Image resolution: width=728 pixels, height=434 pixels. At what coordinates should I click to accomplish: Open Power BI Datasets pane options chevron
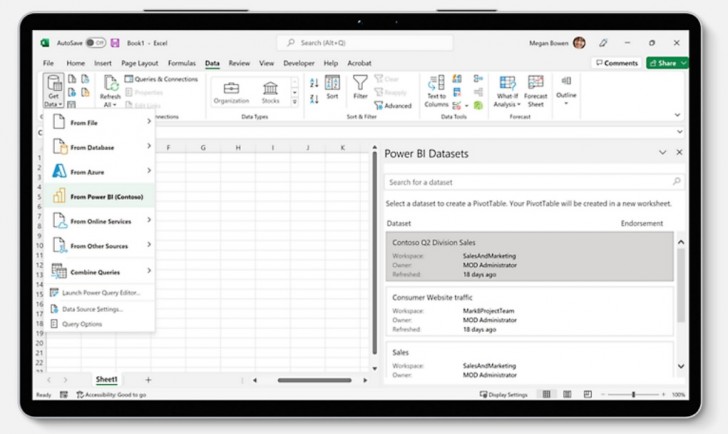click(662, 152)
